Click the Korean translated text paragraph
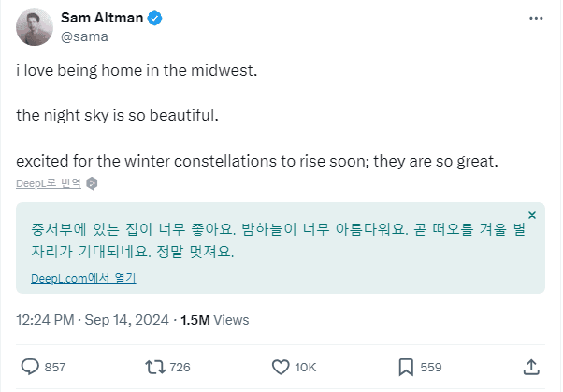Image resolution: width=563 pixels, height=392 pixels. [x=271, y=240]
